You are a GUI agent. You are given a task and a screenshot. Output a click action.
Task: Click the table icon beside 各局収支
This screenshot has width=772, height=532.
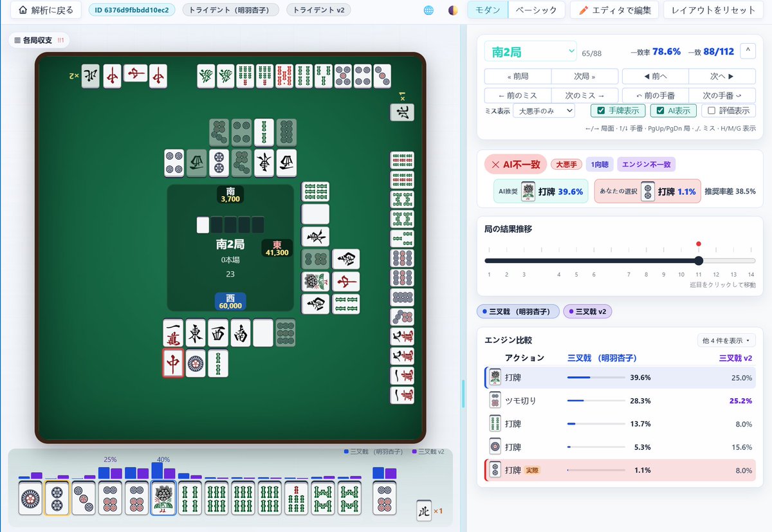click(x=17, y=40)
